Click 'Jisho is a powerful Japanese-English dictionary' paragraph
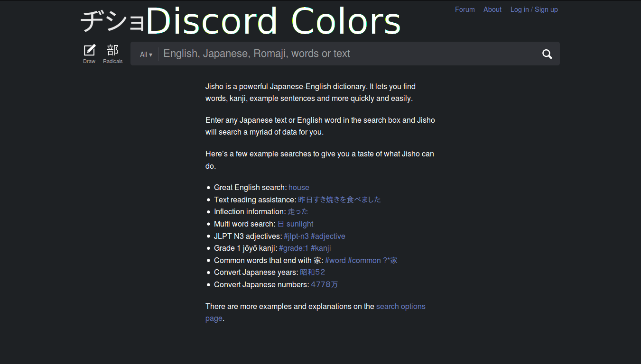The image size is (641, 364). click(310, 93)
